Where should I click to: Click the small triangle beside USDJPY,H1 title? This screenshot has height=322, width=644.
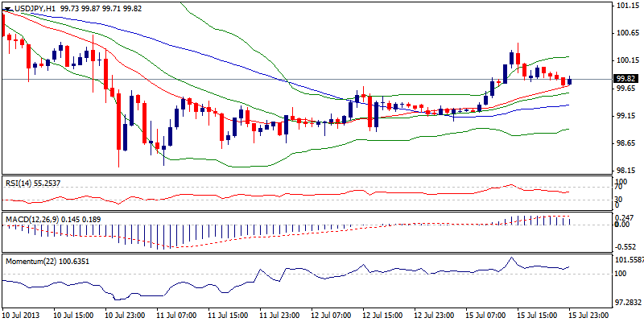(5, 6)
